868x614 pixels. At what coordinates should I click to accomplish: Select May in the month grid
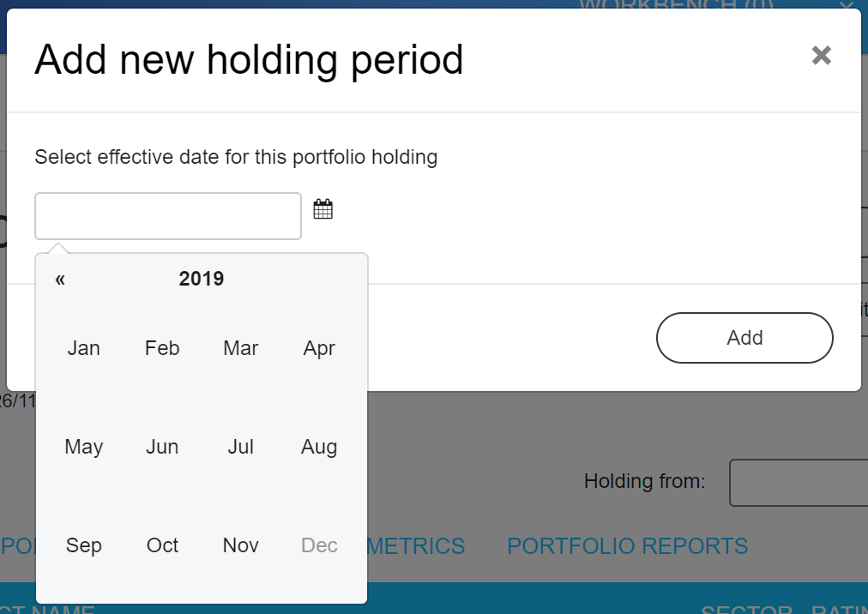pyautogui.click(x=84, y=447)
